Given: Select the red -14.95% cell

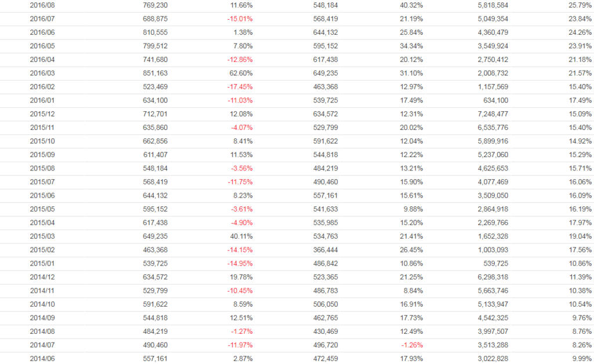Looking at the screenshot, I should (x=240, y=263).
